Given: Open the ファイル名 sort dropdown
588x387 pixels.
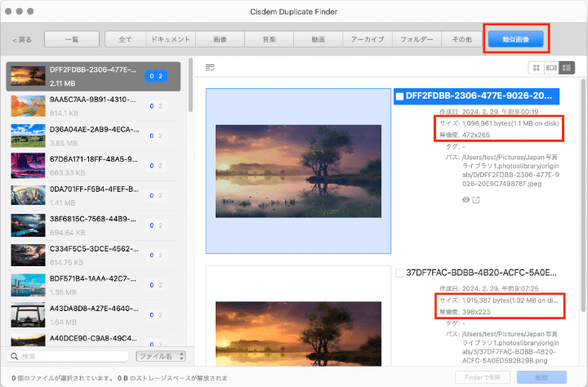Looking at the screenshot, I should [160, 357].
